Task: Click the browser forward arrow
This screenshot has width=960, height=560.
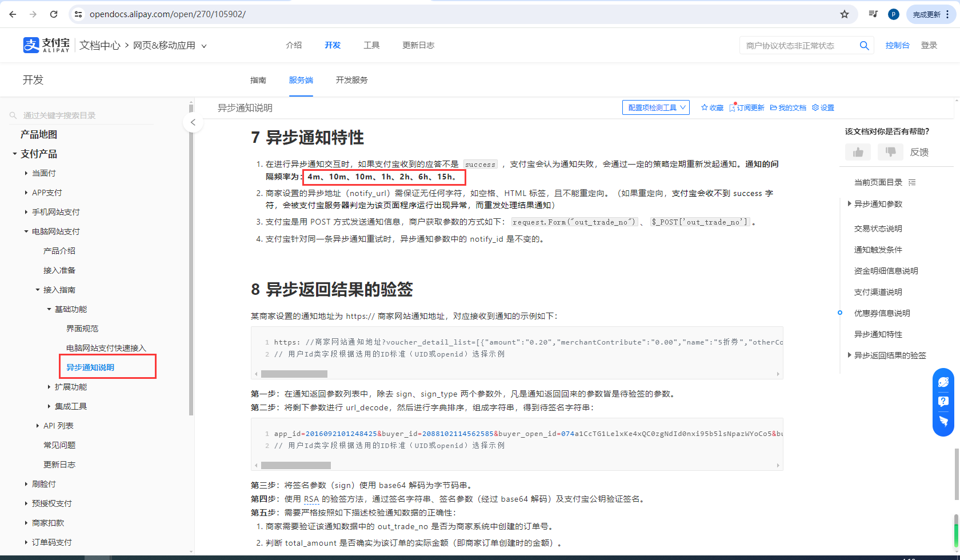Action: coord(33,14)
